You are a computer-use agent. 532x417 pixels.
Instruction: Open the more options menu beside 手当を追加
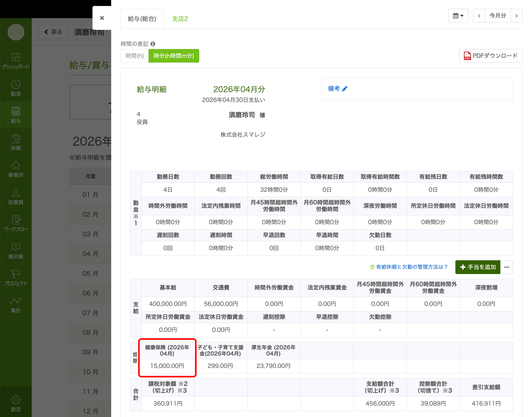click(x=506, y=267)
